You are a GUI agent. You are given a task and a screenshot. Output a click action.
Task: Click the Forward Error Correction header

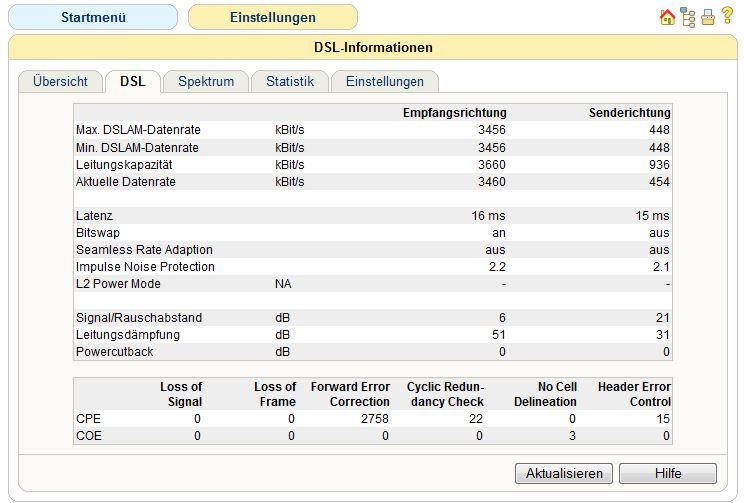(x=350, y=394)
